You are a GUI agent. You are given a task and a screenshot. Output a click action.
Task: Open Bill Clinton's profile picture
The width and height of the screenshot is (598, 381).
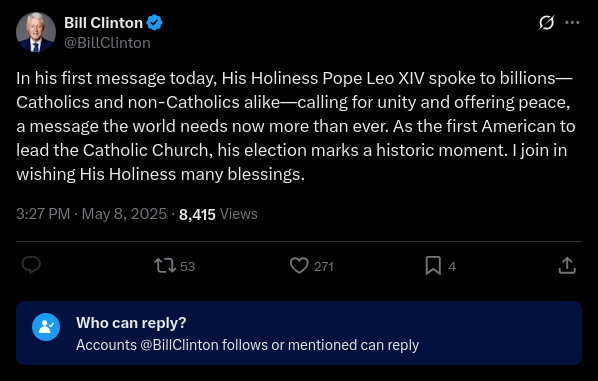coord(36,32)
